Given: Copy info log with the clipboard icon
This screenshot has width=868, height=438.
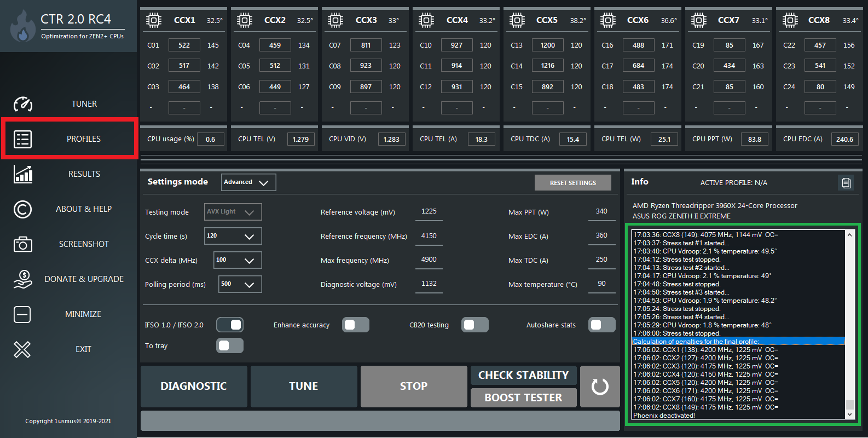Looking at the screenshot, I should pos(846,183).
